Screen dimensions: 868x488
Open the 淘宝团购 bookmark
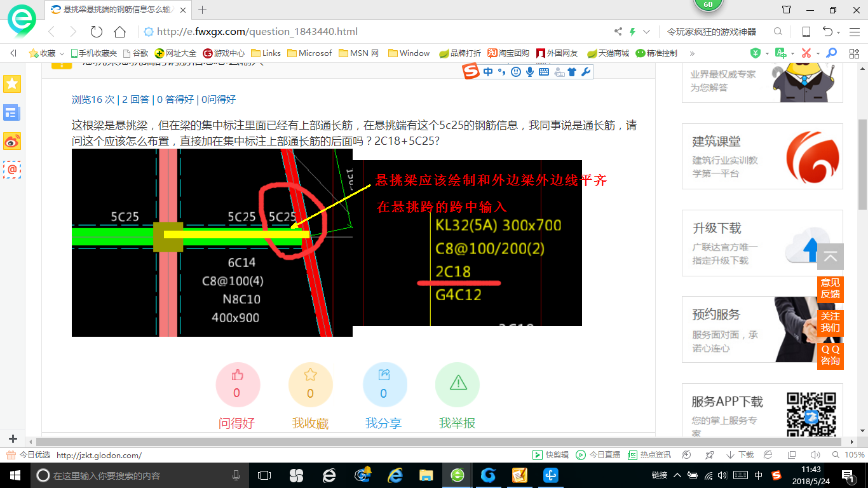(508, 53)
